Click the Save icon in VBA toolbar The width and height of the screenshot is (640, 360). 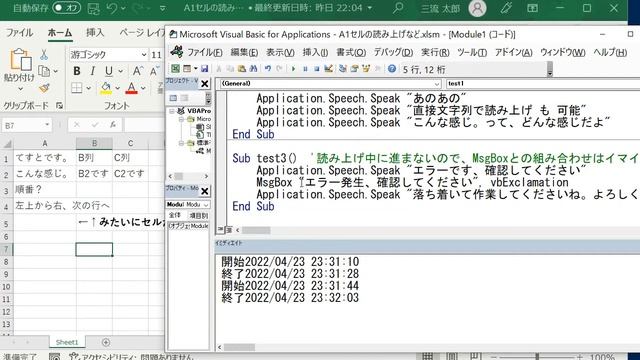(204, 69)
